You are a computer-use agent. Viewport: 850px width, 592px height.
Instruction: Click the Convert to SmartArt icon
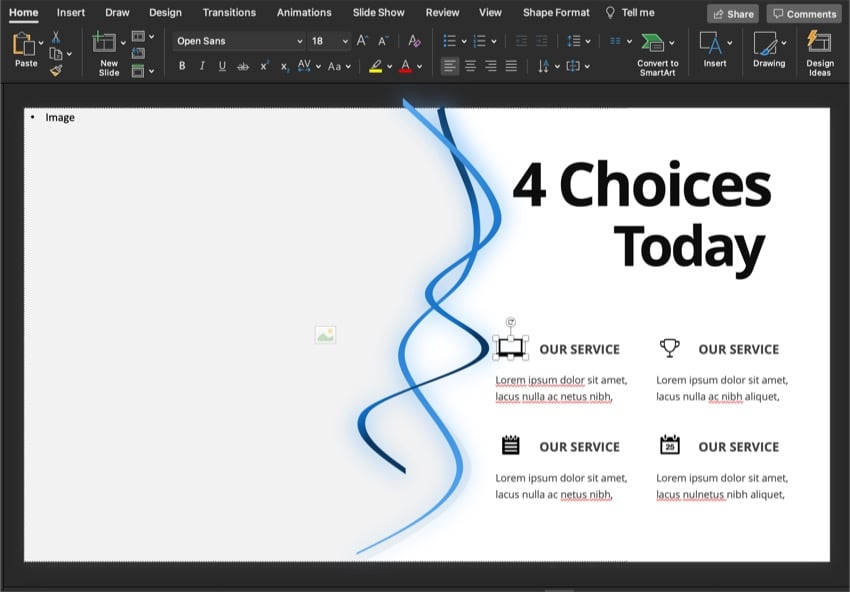point(654,44)
